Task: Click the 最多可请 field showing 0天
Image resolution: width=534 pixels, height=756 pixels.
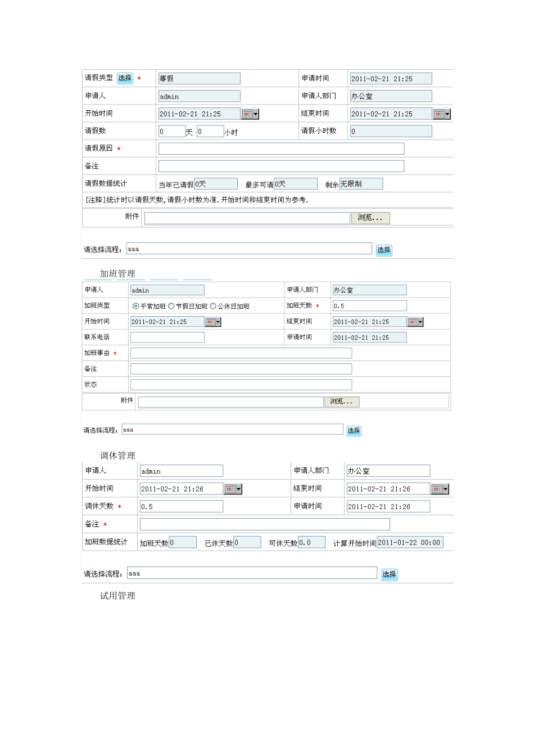Action: [296, 184]
